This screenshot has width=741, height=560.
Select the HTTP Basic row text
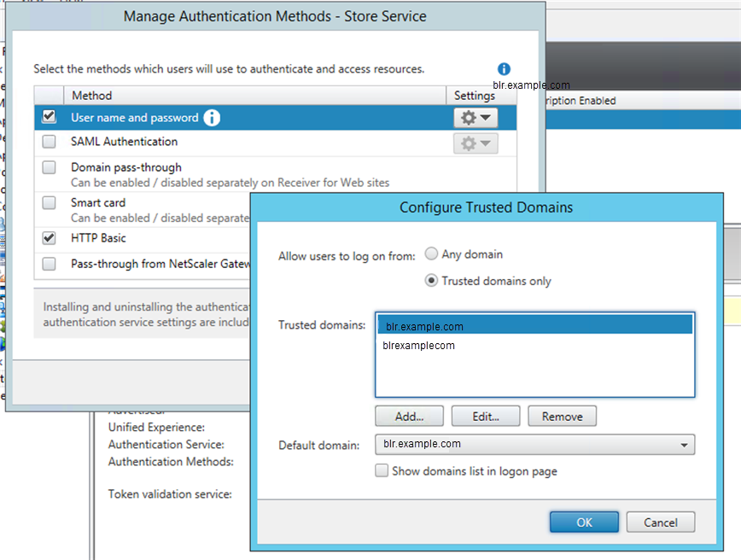tap(98, 237)
